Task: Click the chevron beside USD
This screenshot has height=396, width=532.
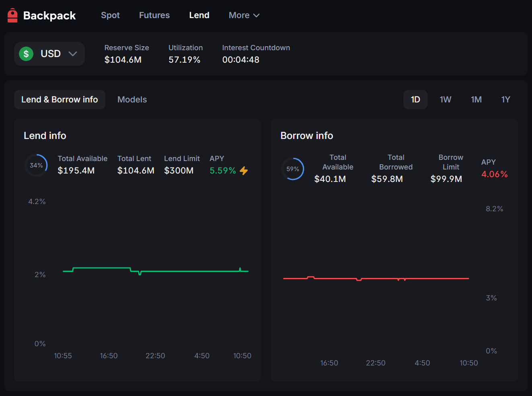Action: 73,53
